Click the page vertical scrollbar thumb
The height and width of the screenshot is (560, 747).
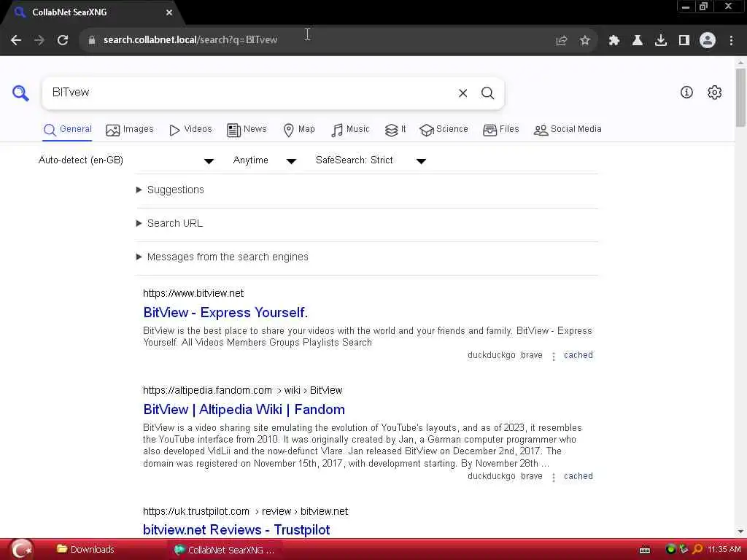point(740,98)
